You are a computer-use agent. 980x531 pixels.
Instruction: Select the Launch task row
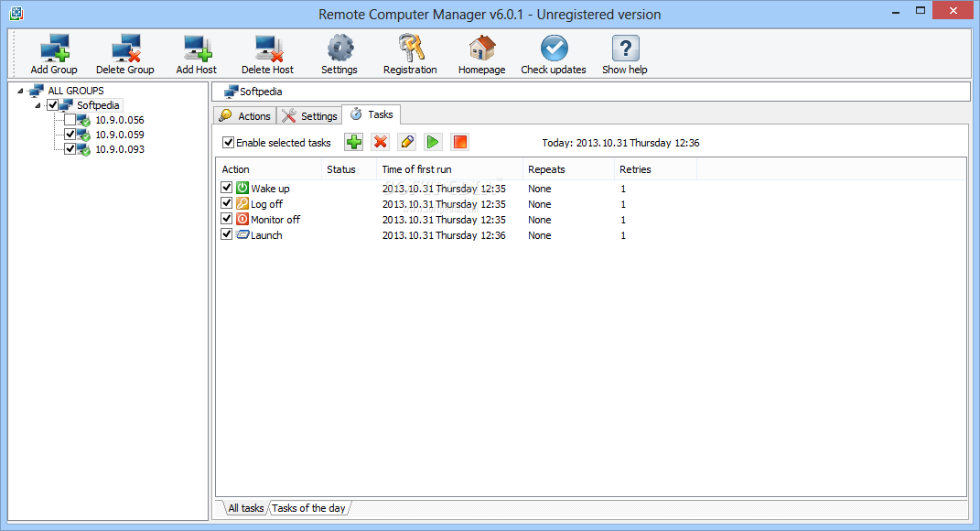click(590, 235)
